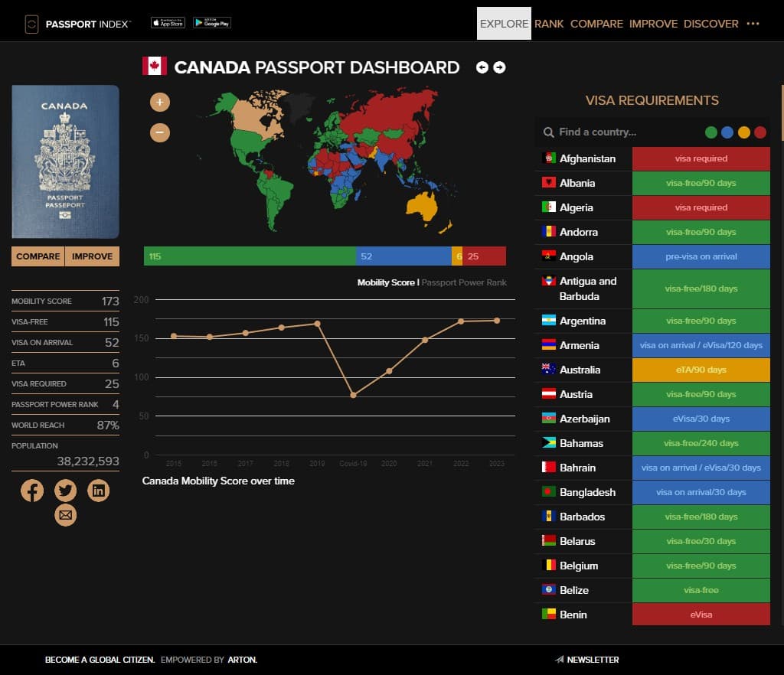Open the DISCOVER menu item
784x675 pixels.
coord(711,24)
